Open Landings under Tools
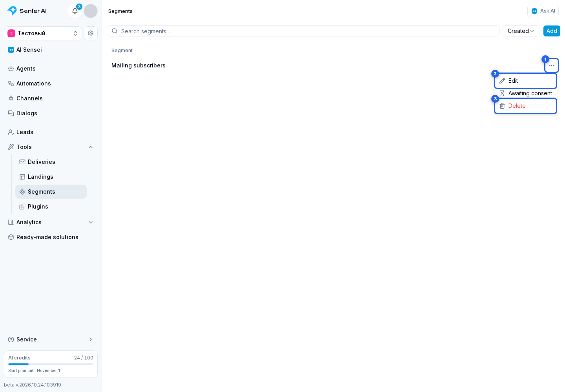The width and height of the screenshot is (565, 392). coord(51,177)
